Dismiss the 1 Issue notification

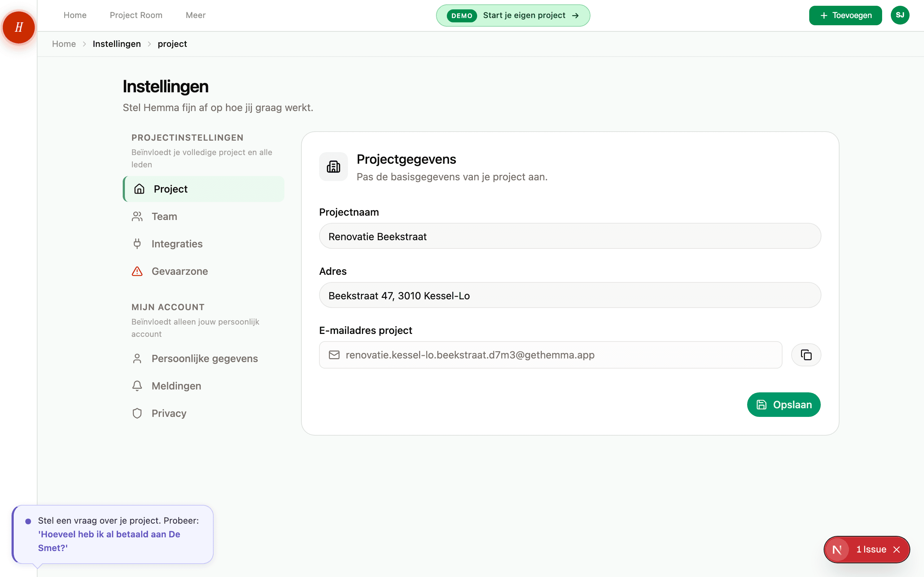pos(897,550)
